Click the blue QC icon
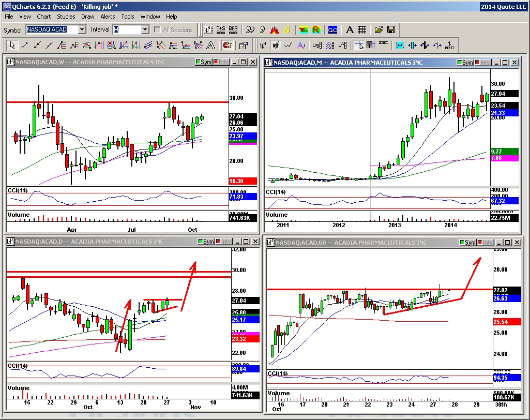The image size is (530, 420). [332, 30]
